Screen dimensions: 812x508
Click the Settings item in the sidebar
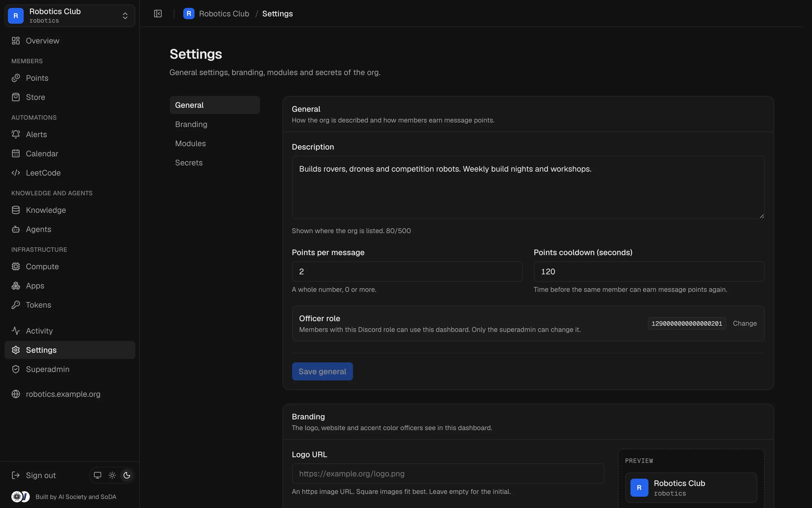pos(70,350)
